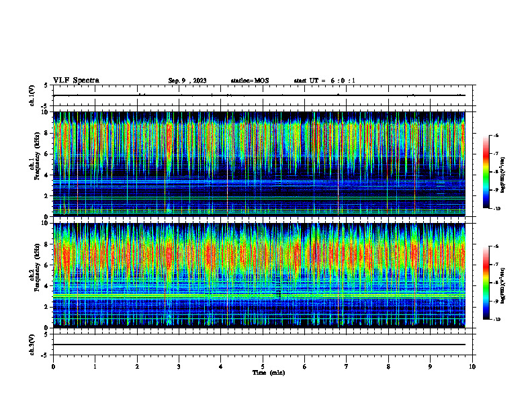Click the "VLF Spectra" plot title
The image size is (532, 411).
[76, 81]
